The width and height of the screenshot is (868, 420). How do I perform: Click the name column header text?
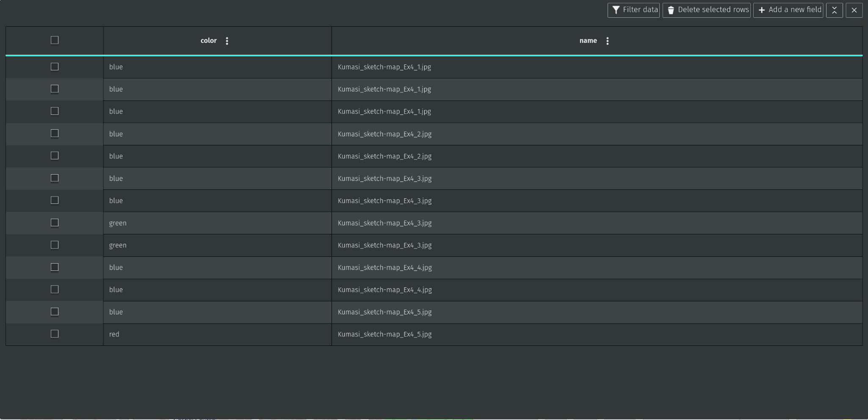click(x=588, y=41)
